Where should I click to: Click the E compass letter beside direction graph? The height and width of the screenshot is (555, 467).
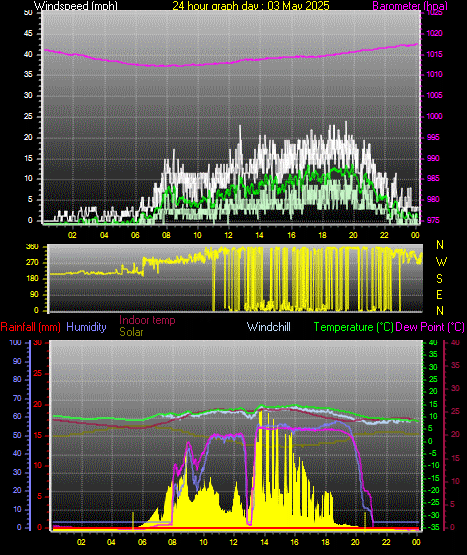coord(439,294)
